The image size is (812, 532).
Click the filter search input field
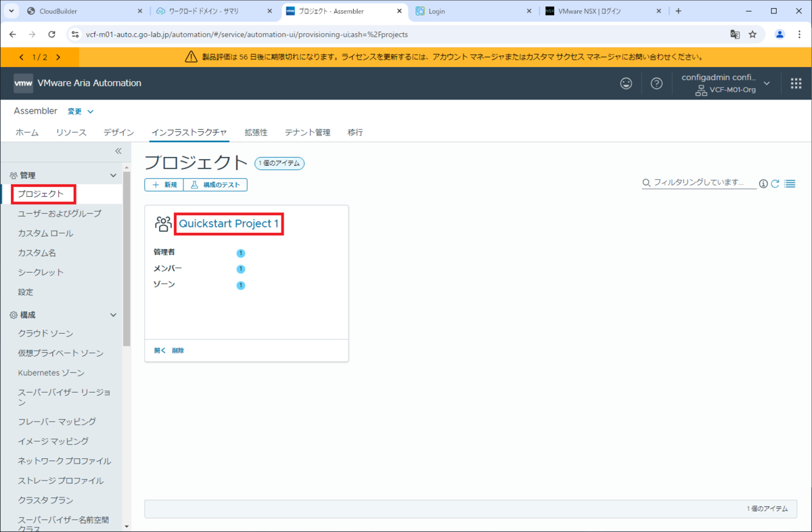699,183
